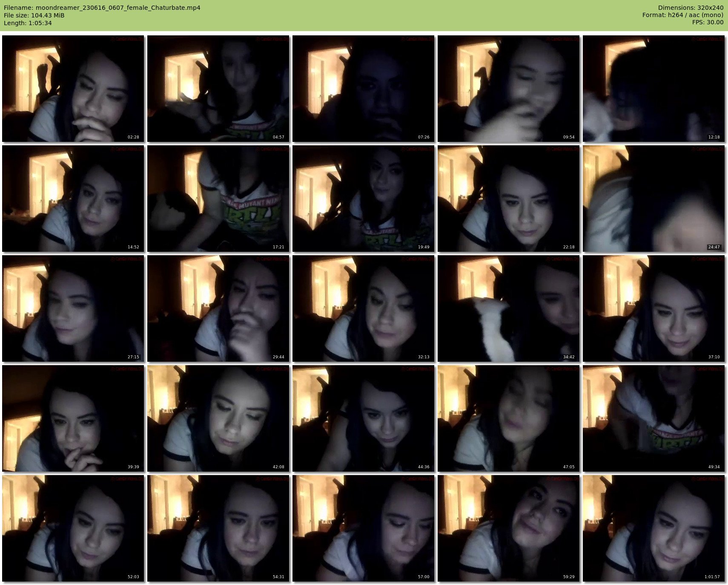Image resolution: width=728 pixels, height=585 pixels.
Task: Select the thumbnail marked 32:13
Action: click(364, 308)
